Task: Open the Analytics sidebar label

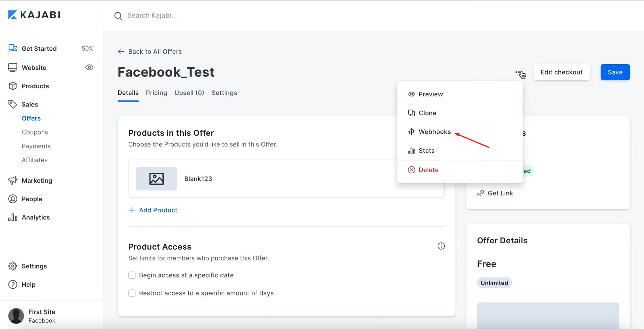Action: point(36,217)
